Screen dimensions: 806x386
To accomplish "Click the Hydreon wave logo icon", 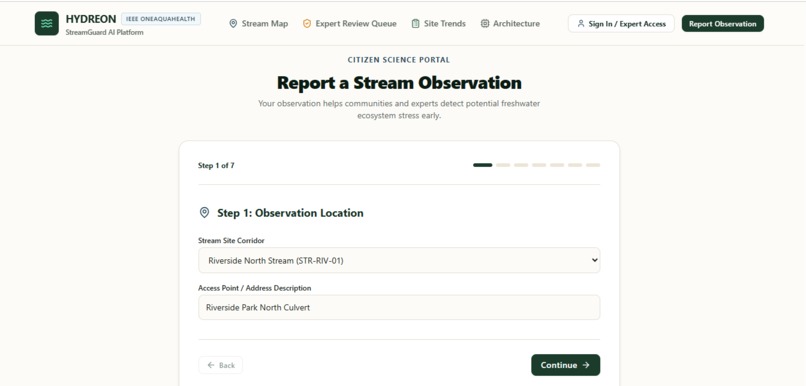I will pos(47,24).
